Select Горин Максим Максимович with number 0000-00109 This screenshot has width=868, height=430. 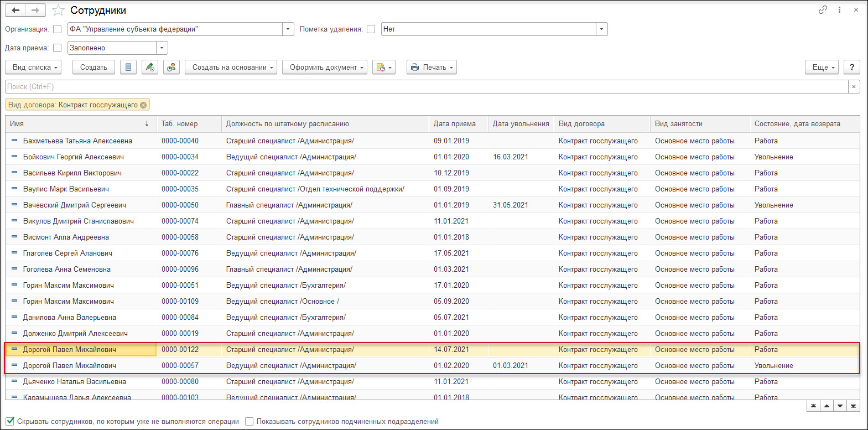point(432,302)
